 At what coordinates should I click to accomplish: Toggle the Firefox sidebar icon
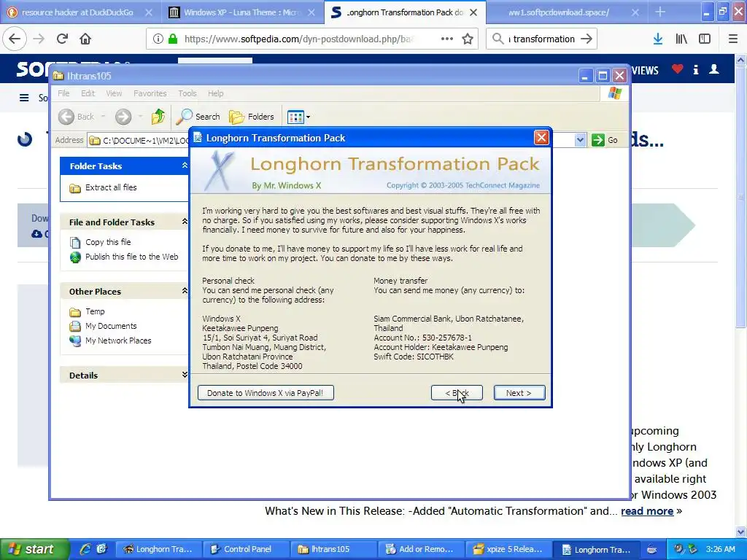705,39
